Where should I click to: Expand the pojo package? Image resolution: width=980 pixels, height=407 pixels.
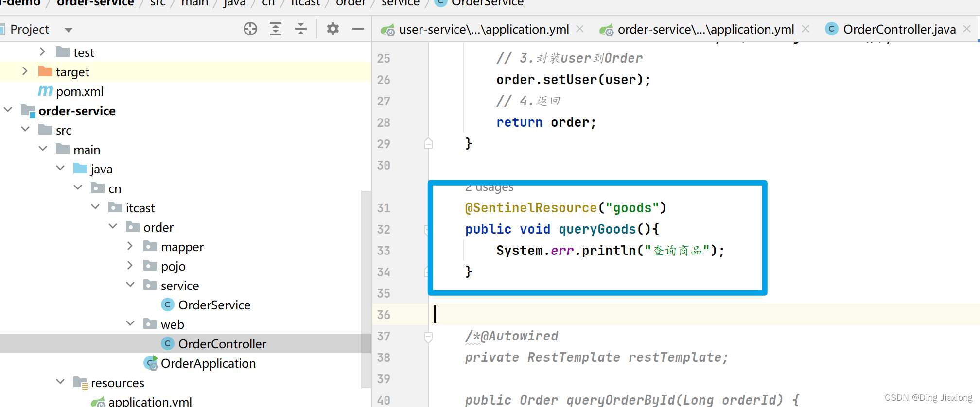pos(130,265)
